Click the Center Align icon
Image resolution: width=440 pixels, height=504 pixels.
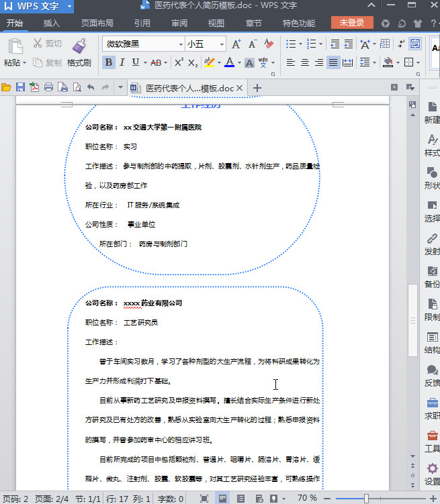(x=304, y=62)
